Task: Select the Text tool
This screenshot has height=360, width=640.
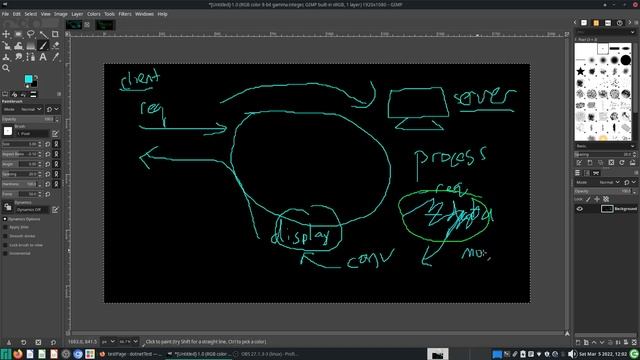Action: click(43, 57)
